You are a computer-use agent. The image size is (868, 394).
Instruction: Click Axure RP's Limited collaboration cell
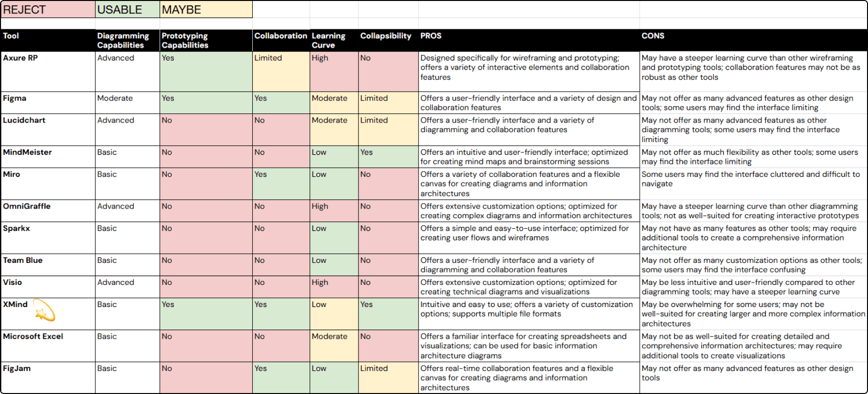pyautogui.click(x=281, y=72)
